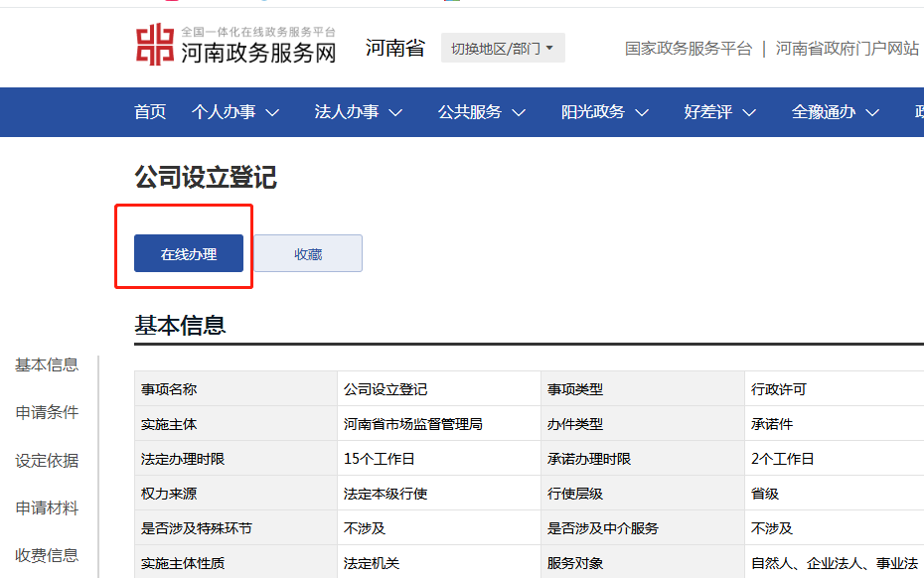Select the 实施主体性质 label cell
Viewport: 924px width, 578px height.
(235, 562)
